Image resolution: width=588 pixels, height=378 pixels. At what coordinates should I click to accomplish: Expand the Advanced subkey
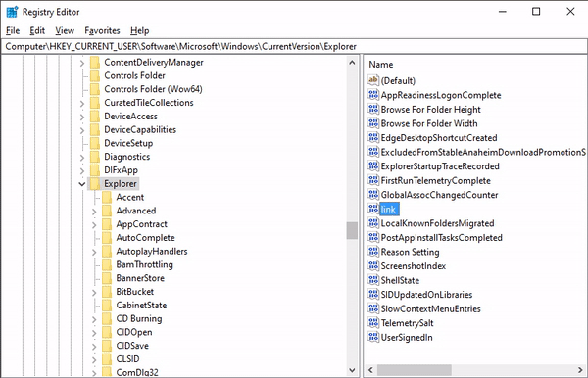94,212
